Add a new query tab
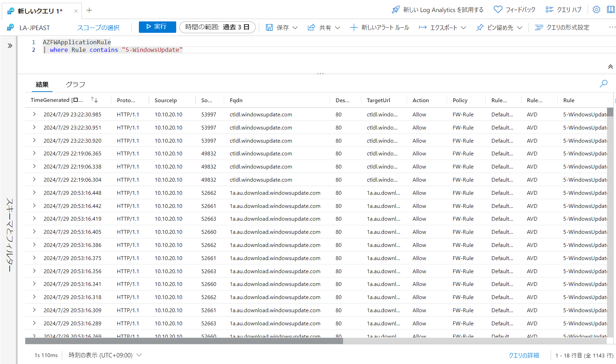This screenshot has width=616, height=364. (x=89, y=10)
